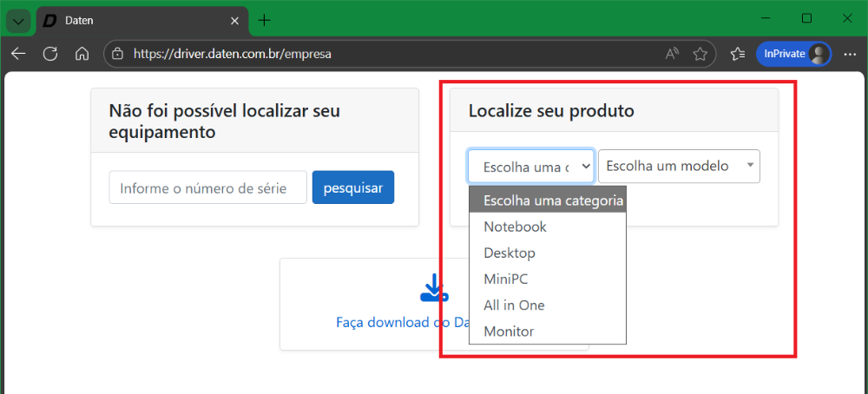Pick MiniPC category option

(x=505, y=279)
